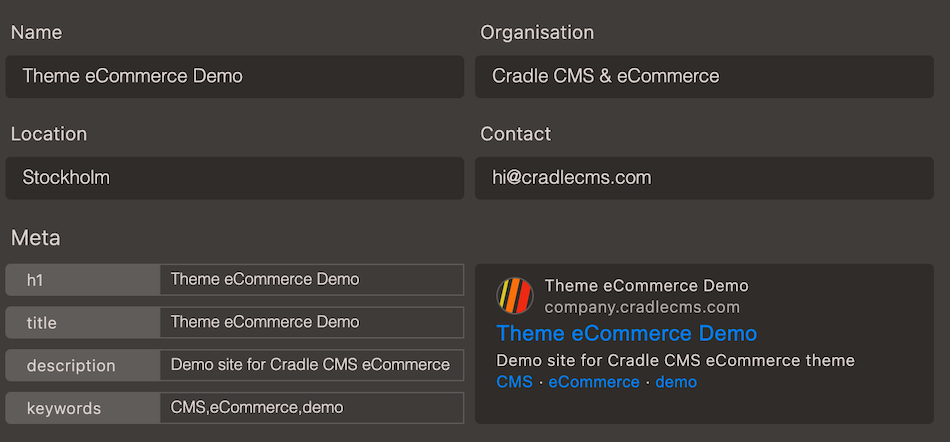Click the description meta label
950x442 pixels.
(83, 365)
